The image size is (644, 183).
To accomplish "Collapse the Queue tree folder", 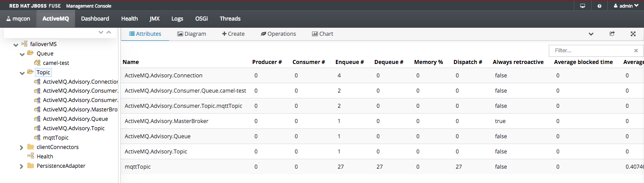I will click(x=21, y=54).
